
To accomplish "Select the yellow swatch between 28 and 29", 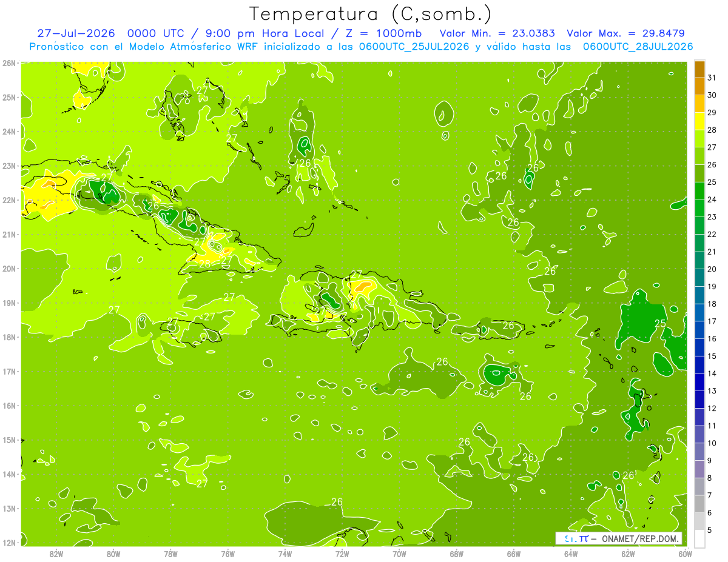I will (699, 121).
